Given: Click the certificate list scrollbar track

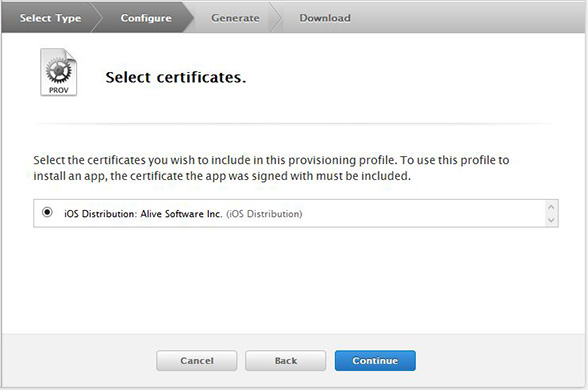Looking at the screenshot, I should [x=551, y=213].
